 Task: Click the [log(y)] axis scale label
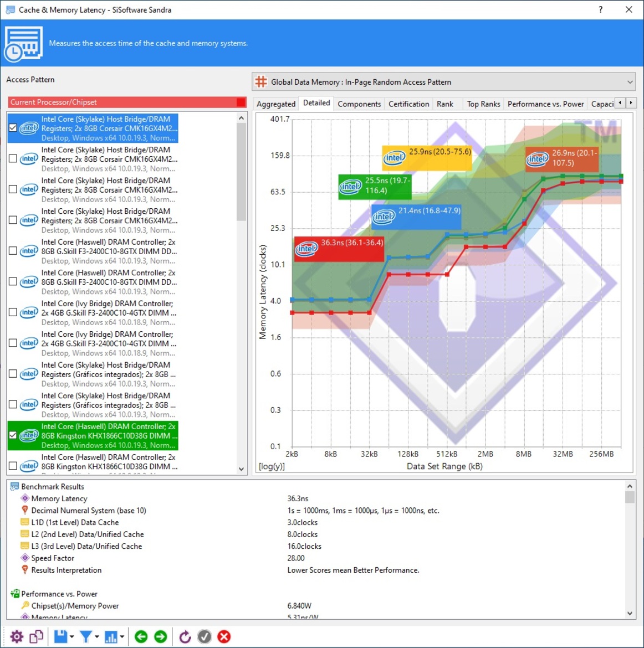pos(272,466)
